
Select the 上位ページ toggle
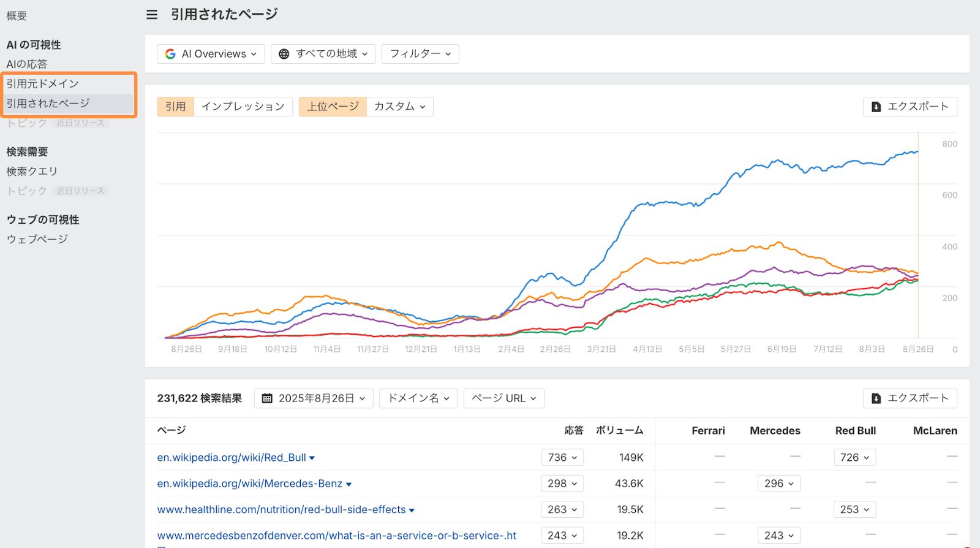click(x=333, y=107)
